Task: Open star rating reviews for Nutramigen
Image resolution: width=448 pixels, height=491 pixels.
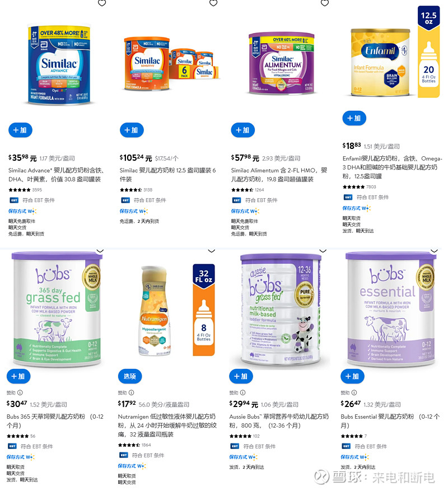Action: coord(129,445)
